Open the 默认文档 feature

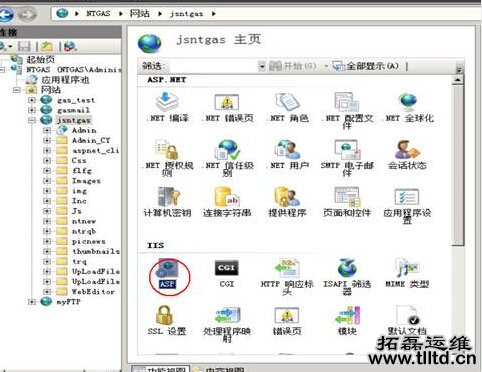click(x=407, y=320)
